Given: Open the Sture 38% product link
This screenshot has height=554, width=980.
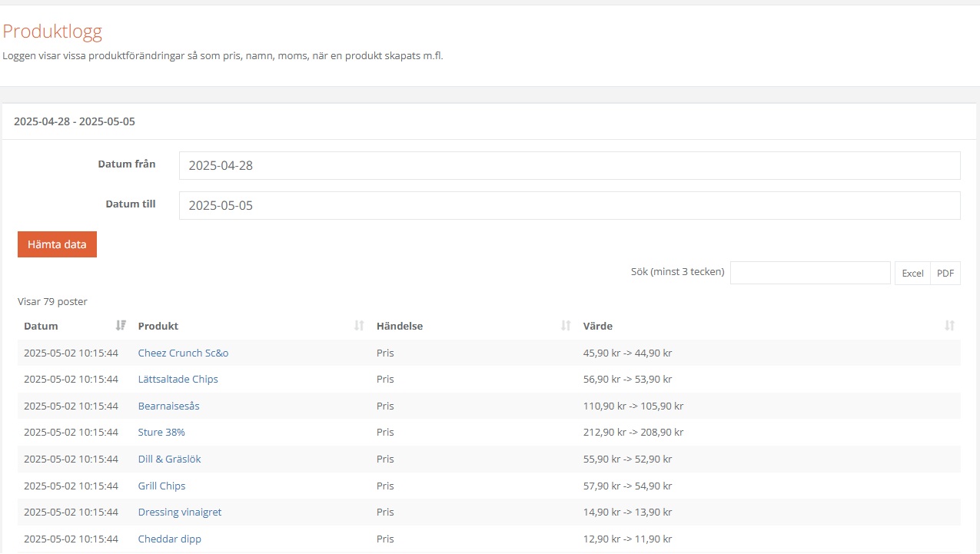Looking at the screenshot, I should pos(161,433).
